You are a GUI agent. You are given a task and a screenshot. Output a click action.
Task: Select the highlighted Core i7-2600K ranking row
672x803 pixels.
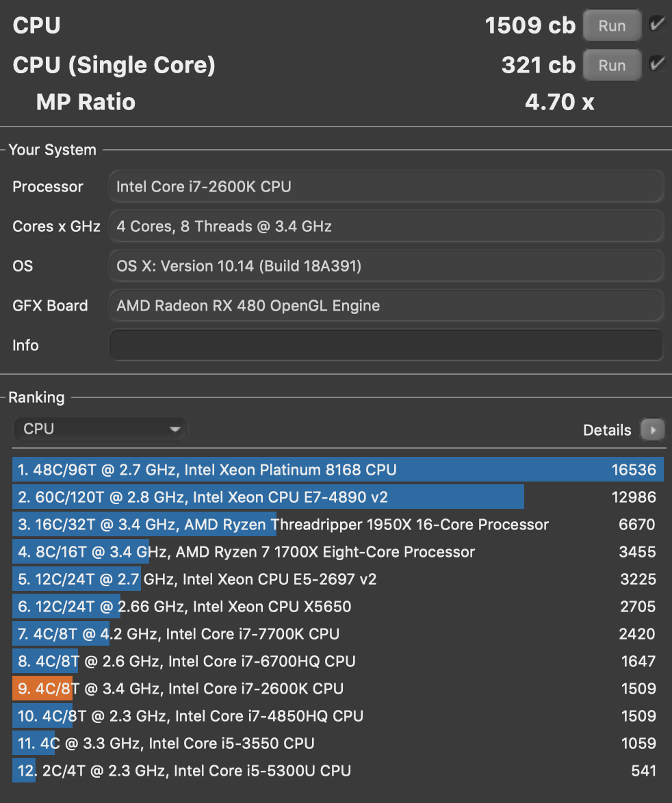pyautogui.click(x=338, y=689)
